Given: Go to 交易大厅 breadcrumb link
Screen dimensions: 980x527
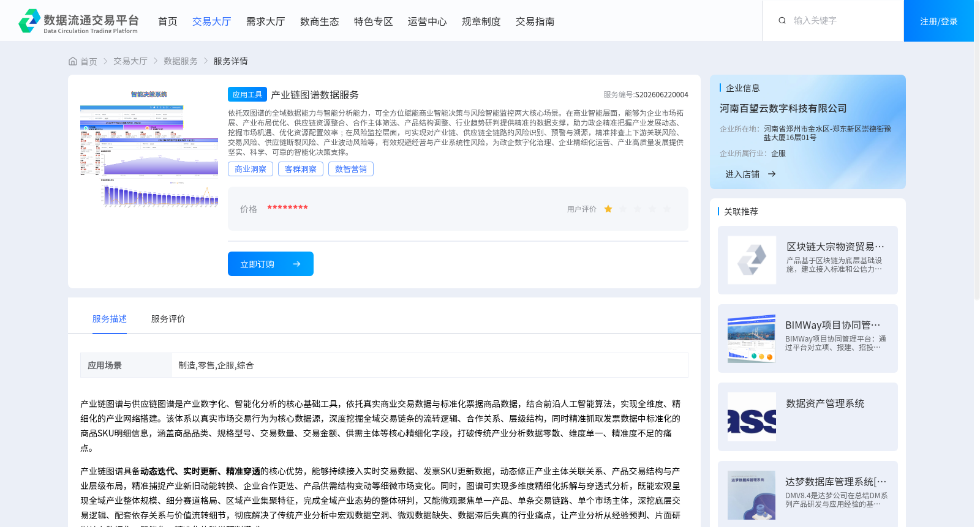Looking at the screenshot, I should click(130, 61).
